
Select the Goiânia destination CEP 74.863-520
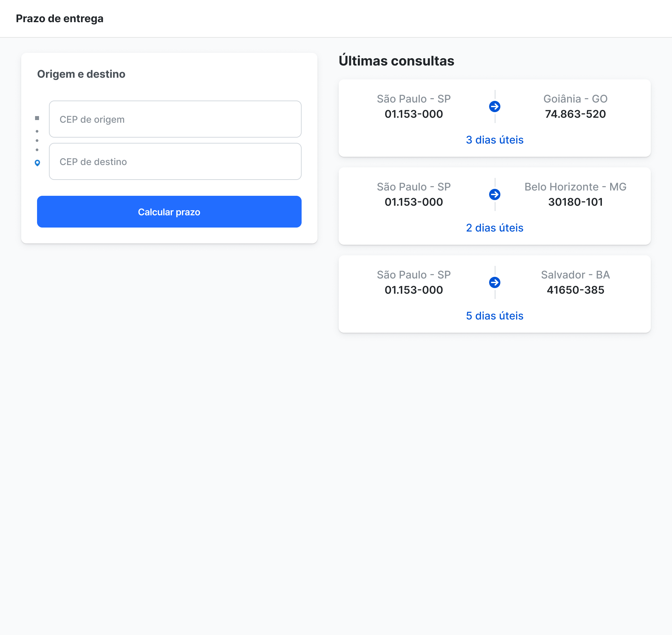click(x=575, y=114)
